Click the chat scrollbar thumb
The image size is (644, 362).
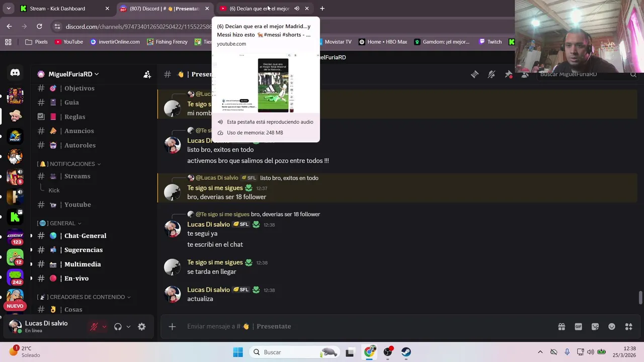(x=640, y=297)
